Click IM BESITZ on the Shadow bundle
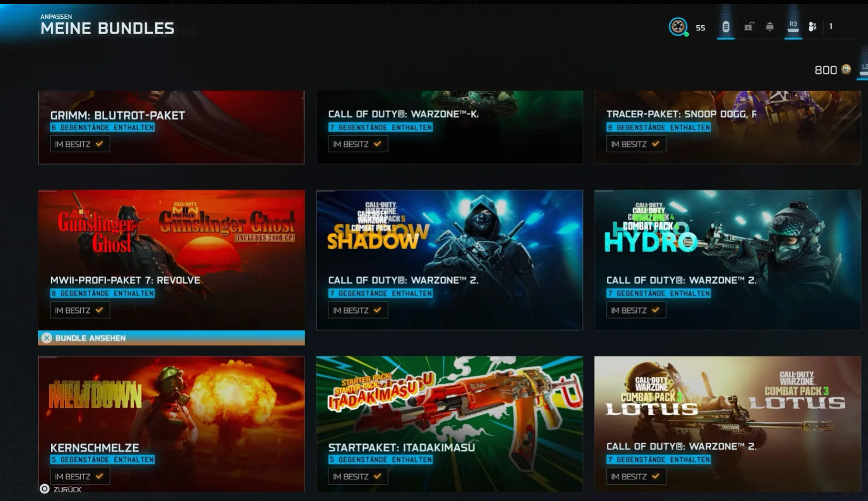Image resolution: width=868 pixels, height=501 pixels. 358,311
